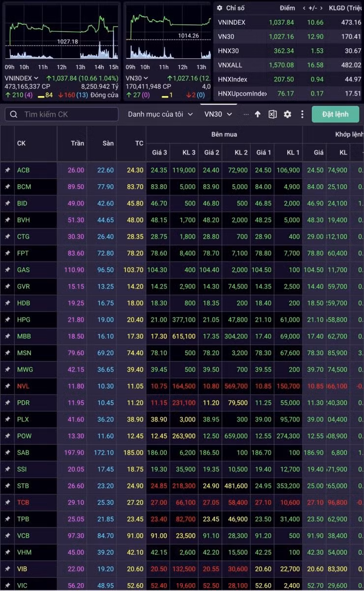The width and height of the screenshot is (364, 591).
Task: Pin icon on HPG row
Action: (7, 320)
